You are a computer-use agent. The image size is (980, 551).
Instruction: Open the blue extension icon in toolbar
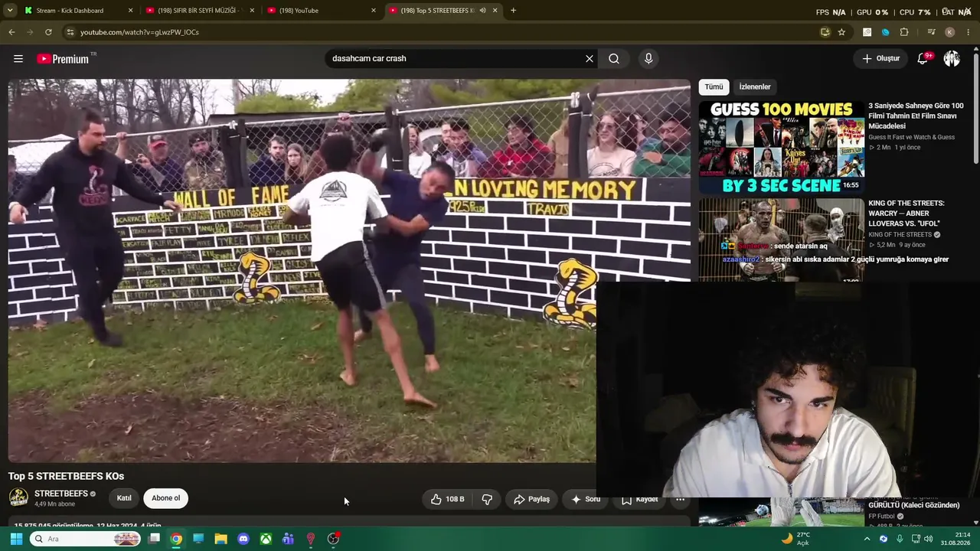pyautogui.click(x=886, y=32)
